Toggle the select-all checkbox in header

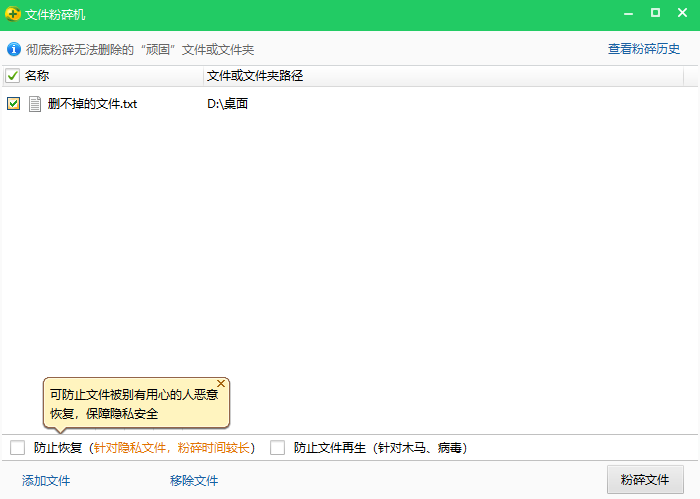(13, 75)
